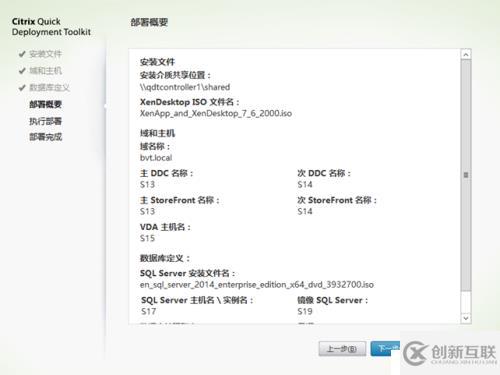
Task: Click the 部署概要 page title
Action: [149, 22]
